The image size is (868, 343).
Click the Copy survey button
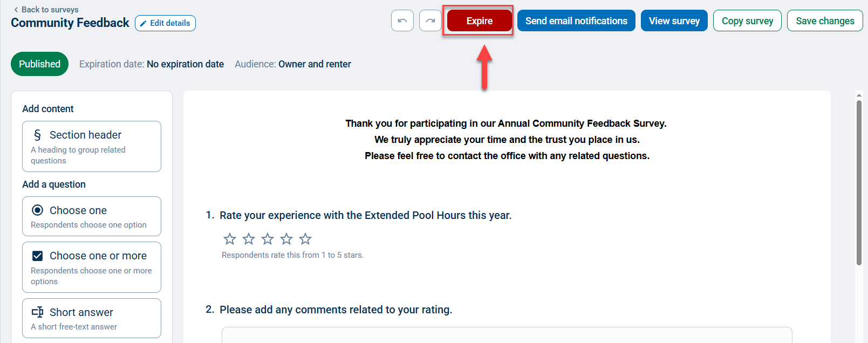pyautogui.click(x=747, y=21)
